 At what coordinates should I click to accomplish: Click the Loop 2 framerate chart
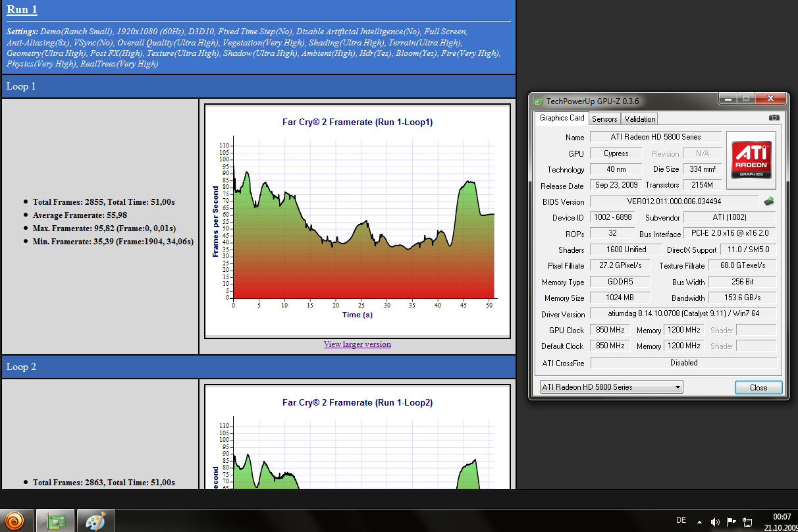click(x=358, y=437)
